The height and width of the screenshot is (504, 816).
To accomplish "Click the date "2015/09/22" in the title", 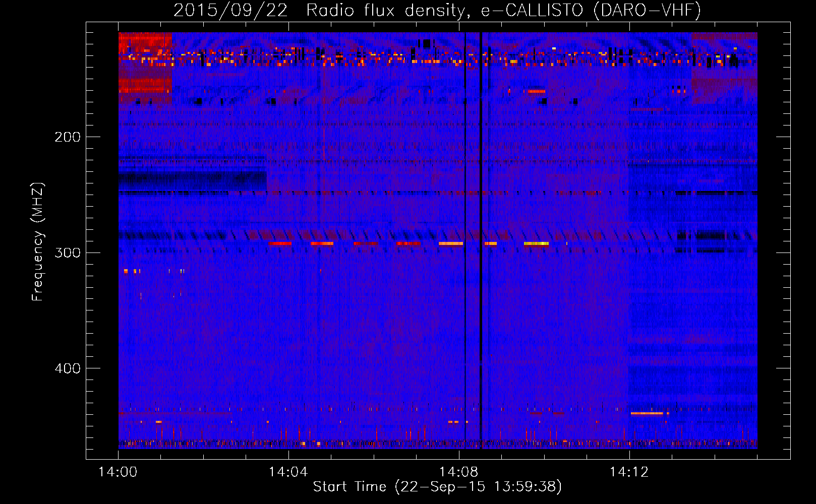I will click(x=230, y=11).
